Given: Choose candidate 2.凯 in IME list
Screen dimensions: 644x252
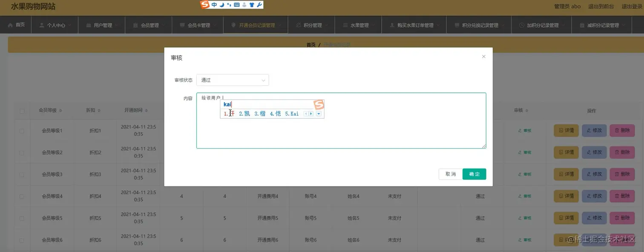Looking at the screenshot, I should [x=244, y=114].
